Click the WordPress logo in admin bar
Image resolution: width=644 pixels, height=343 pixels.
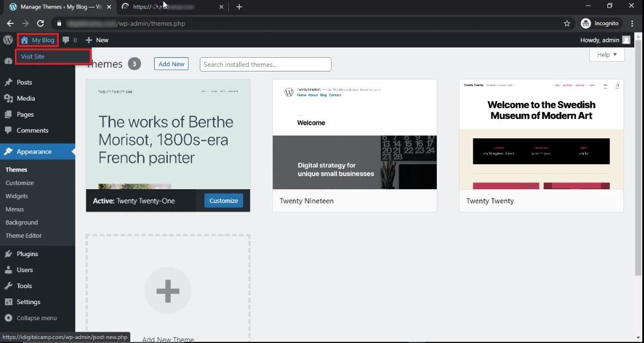pos(8,40)
